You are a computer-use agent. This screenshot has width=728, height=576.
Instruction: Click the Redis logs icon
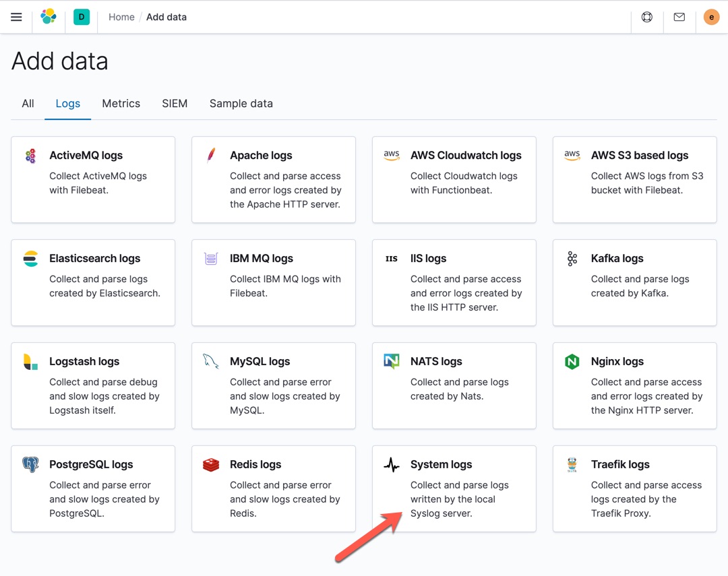click(211, 465)
